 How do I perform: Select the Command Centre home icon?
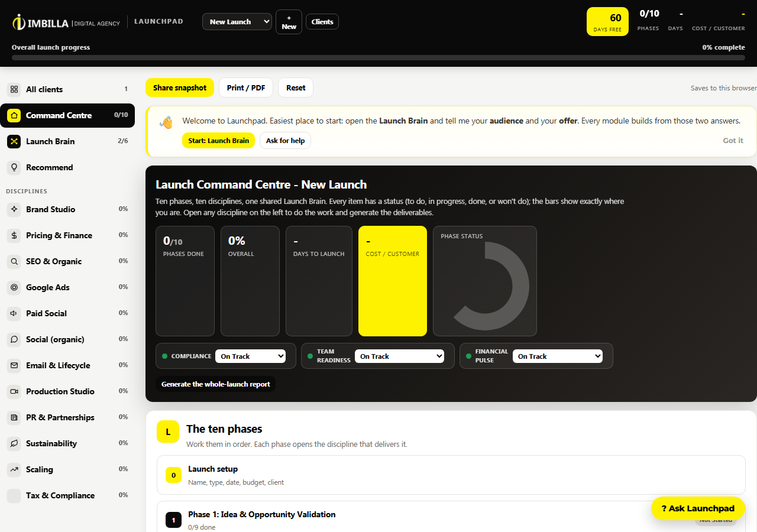point(14,115)
